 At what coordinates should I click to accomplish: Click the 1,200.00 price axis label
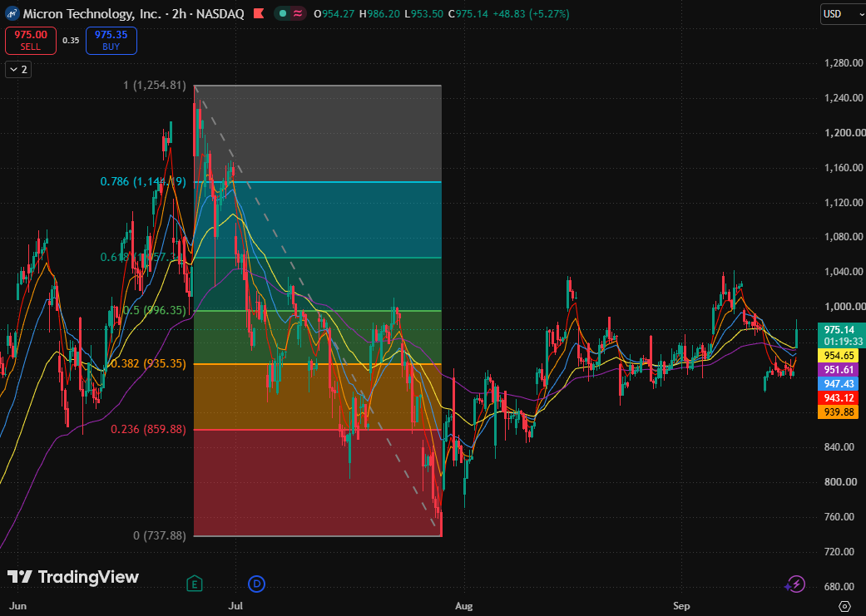tap(844, 132)
